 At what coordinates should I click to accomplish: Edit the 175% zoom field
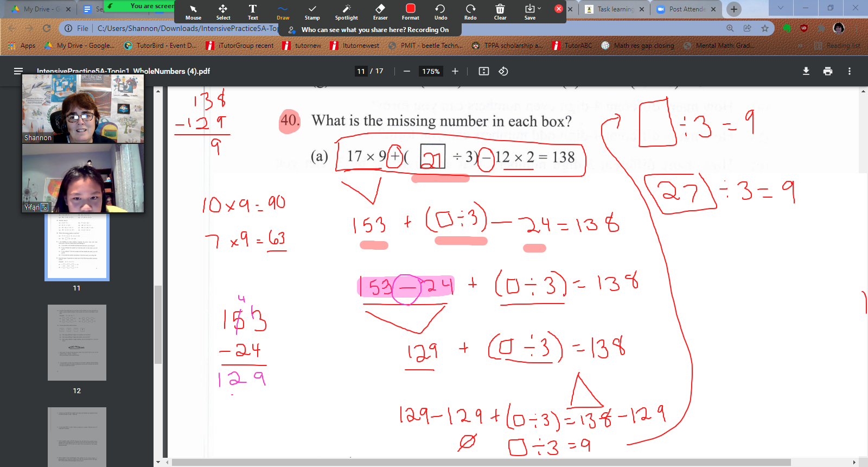(x=431, y=71)
